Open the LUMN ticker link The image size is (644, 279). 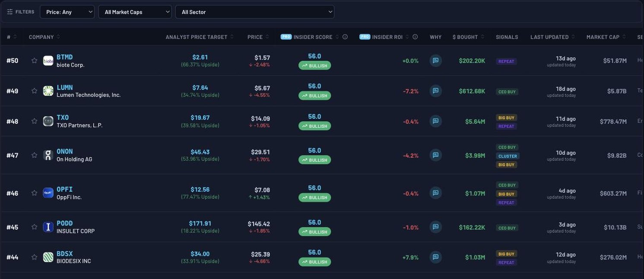[x=64, y=87]
